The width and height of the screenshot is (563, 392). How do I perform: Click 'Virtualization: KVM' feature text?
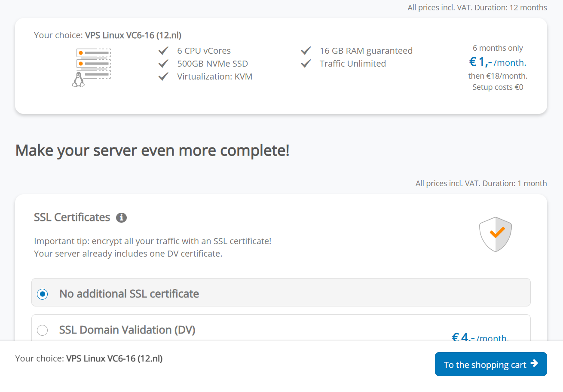(215, 77)
